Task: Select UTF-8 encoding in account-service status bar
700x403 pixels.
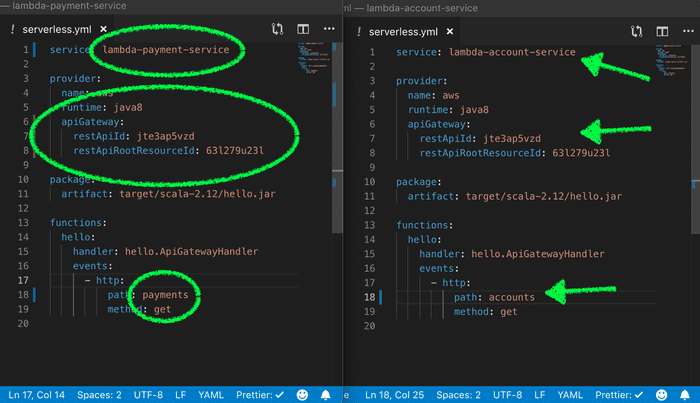Action: (507, 395)
